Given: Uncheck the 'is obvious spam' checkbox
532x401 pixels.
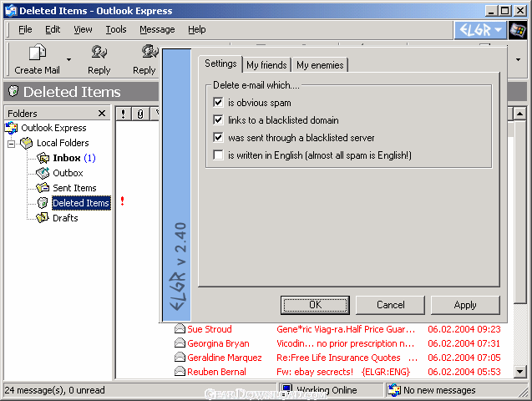Looking at the screenshot, I should point(218,102).
